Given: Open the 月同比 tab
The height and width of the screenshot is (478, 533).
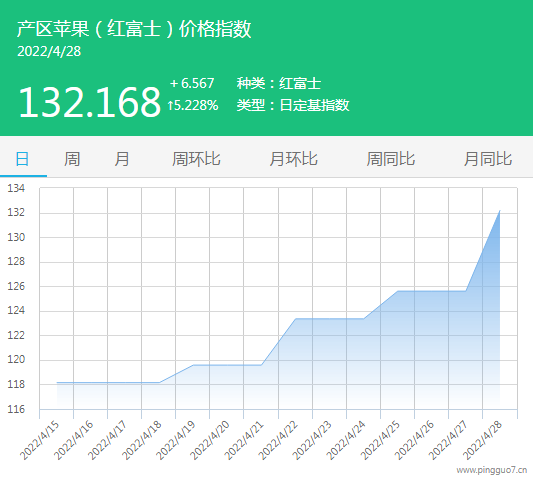Looking at the screenshot, I should pos(488,159).
